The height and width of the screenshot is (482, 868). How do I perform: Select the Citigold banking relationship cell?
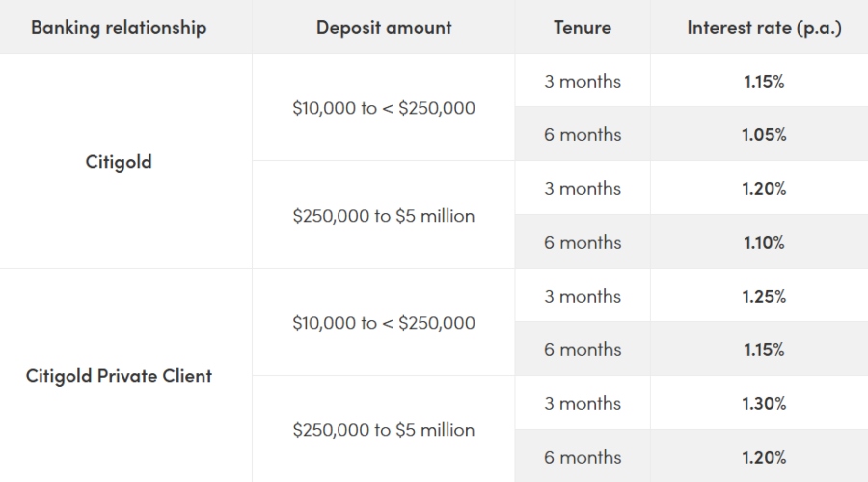tap(119, 161)
